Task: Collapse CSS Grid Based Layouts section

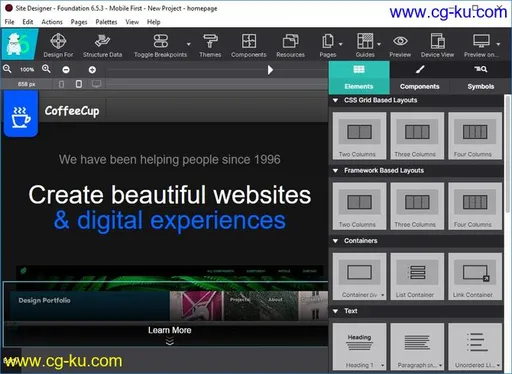Action: [x=336, y=100]
